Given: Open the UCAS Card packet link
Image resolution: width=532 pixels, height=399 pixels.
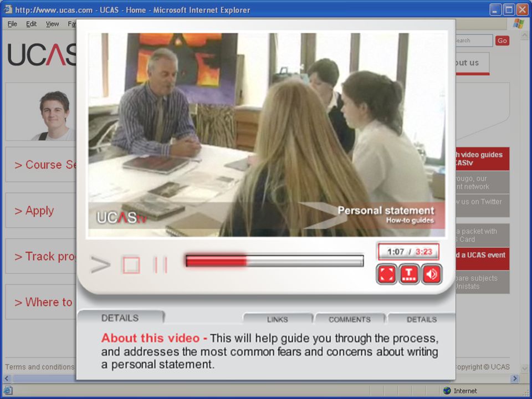Looking at the screenshot, I should point(483,235).
